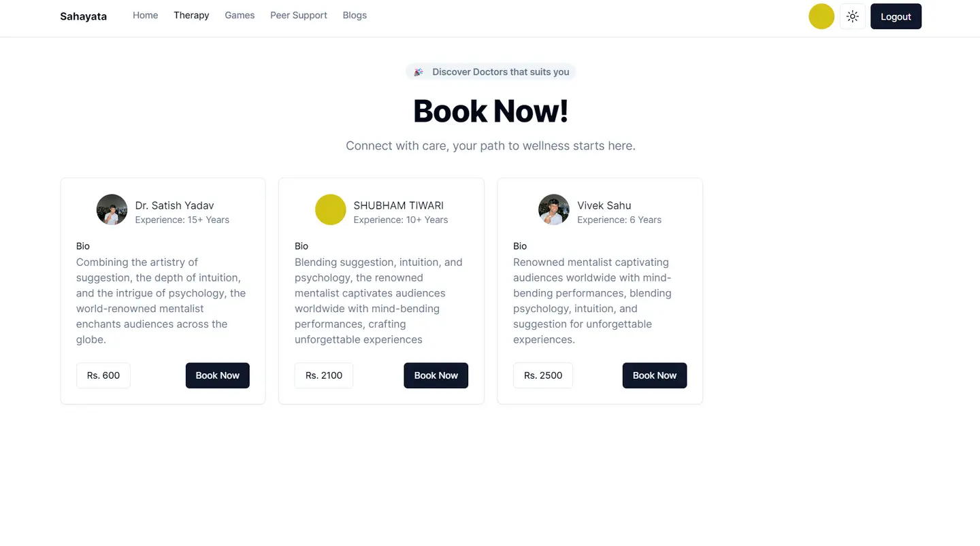980x546 pixels.
Task: Click Vivek Sahu's profile photo
Action: click(x=553, y=209)
